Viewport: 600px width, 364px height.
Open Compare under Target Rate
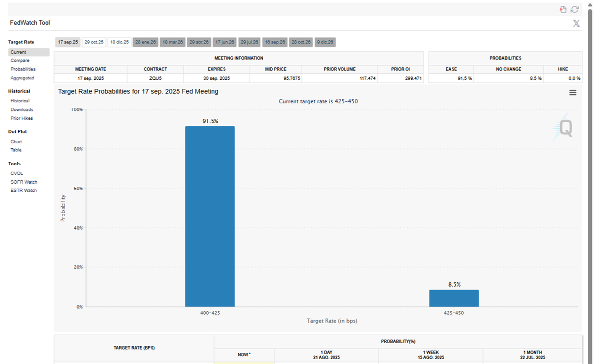pyautogui.click(x=20, y=60)
